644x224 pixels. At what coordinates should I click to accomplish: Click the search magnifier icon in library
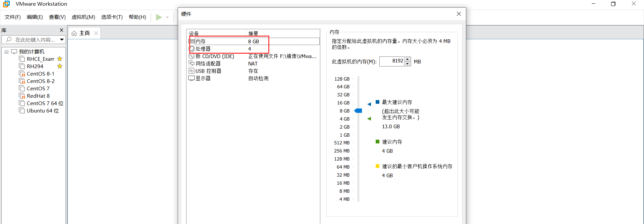pos(9,40)
